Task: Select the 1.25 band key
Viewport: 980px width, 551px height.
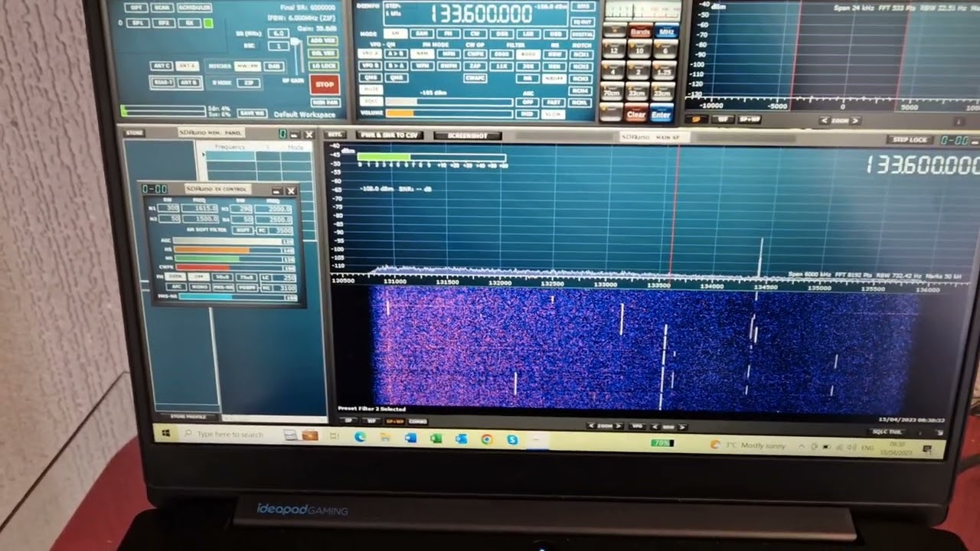Action: [x=664, y=71]
